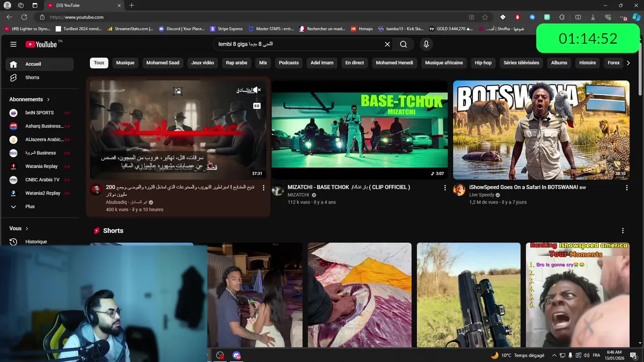Click MIZATCHI channel avatar
The image size is (644, 362).
277,190
